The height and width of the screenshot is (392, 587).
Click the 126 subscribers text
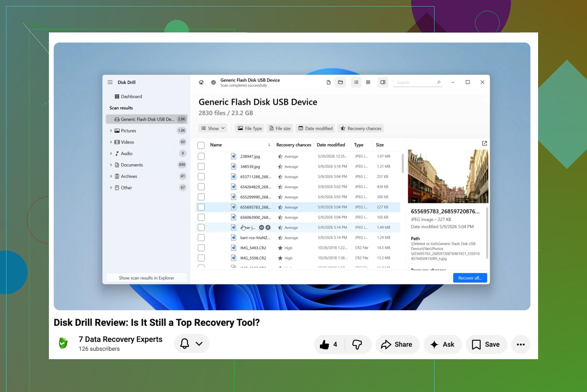click(99, 349)
